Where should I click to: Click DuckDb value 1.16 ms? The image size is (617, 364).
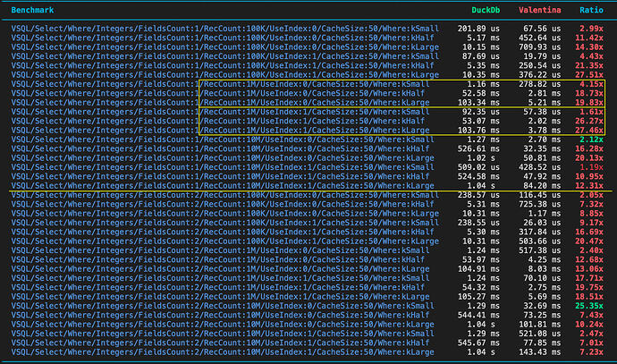pyautogui.click(x=483, y=84)
